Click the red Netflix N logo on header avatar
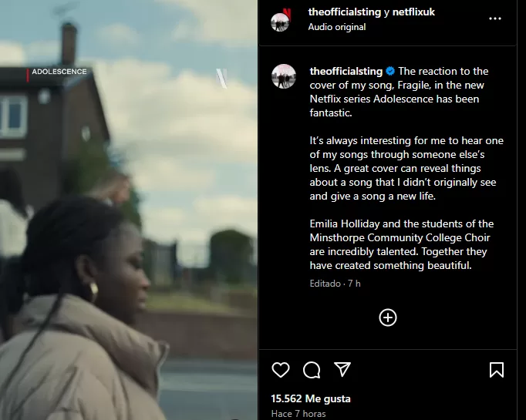This screenshot has height=420, width=526. 287,14
